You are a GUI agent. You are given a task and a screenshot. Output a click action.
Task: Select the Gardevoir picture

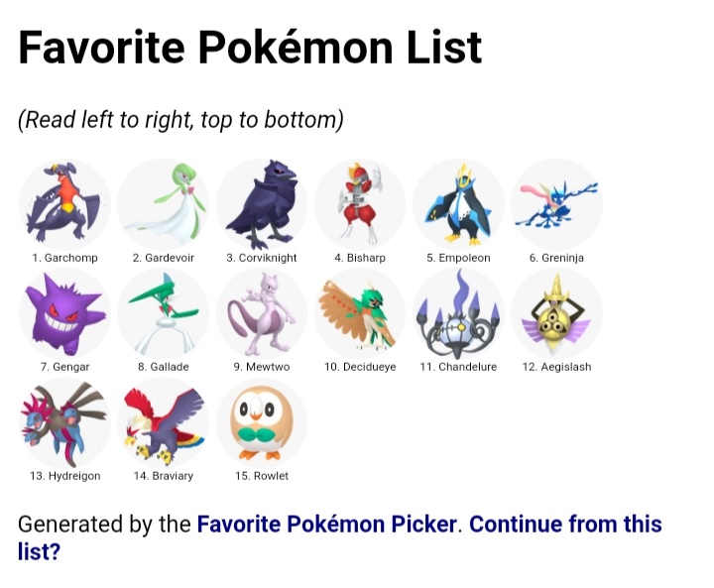click(x=163, y=203)
